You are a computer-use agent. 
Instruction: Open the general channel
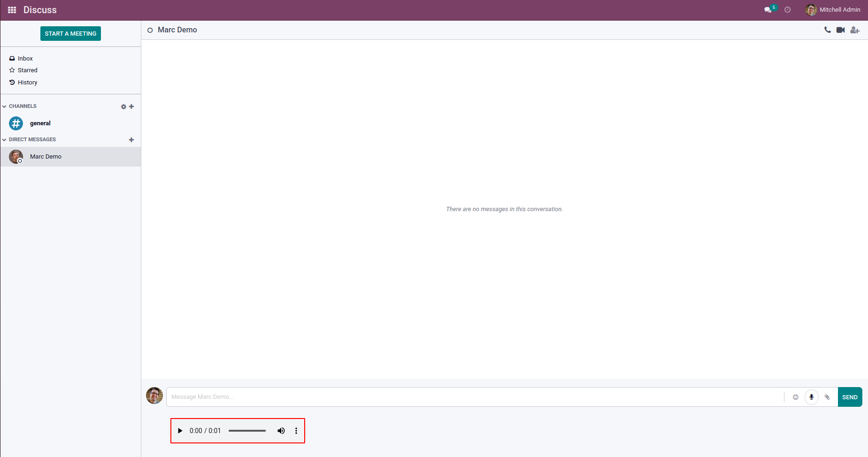tap(70, 123)
